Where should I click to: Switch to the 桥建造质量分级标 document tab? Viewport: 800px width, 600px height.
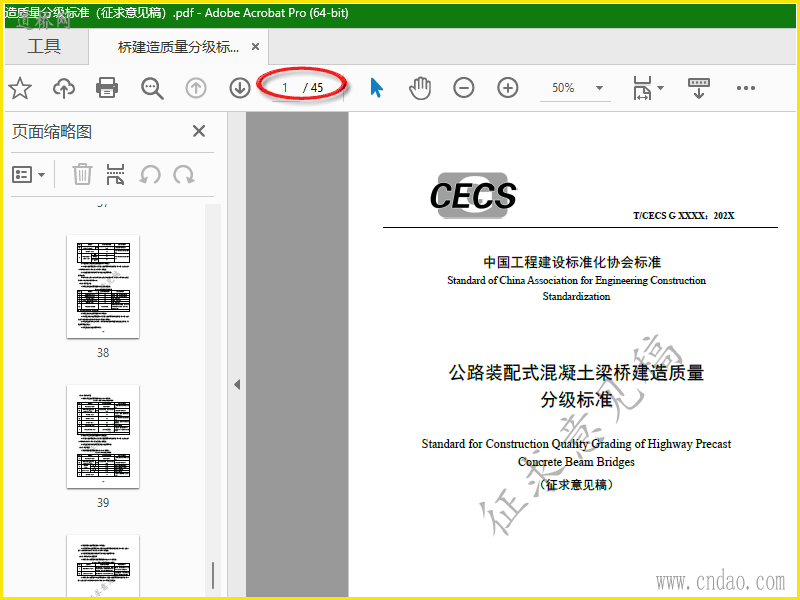tap(179, 47)
